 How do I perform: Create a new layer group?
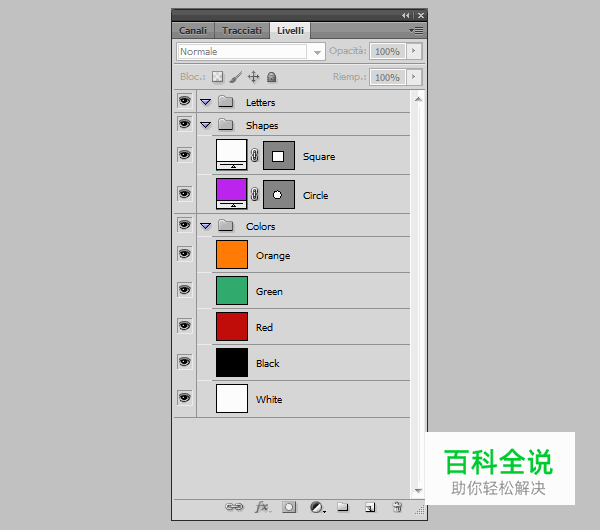(343, 507)
